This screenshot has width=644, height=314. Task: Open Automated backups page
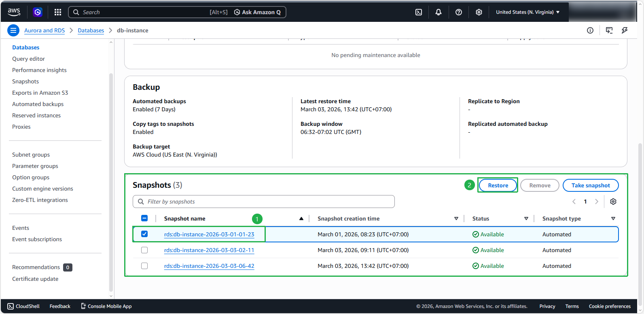point(38,104)
